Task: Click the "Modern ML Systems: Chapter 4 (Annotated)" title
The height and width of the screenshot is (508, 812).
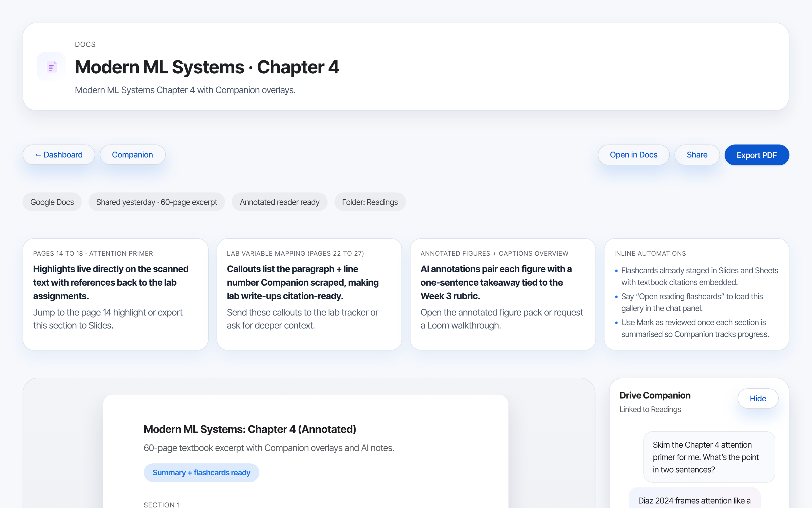Action: click(x=250, y=429)
